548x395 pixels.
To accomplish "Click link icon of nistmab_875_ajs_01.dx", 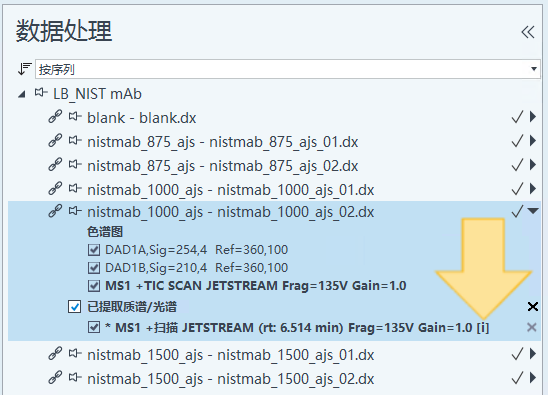I will (55, 141).
